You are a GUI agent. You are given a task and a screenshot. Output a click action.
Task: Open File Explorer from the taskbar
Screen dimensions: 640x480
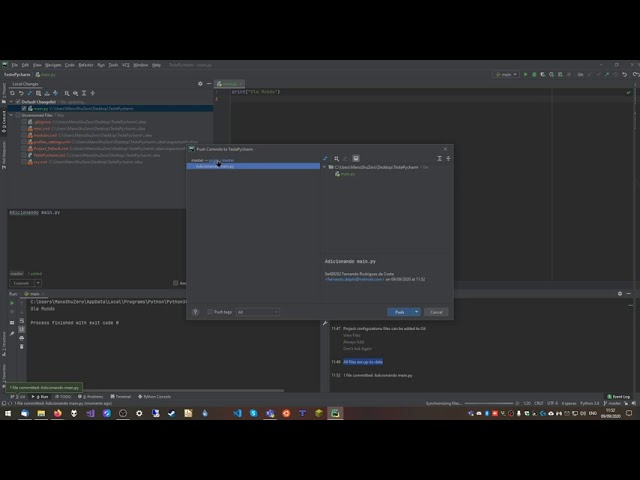pyautogui.click(x=41, y=413)
